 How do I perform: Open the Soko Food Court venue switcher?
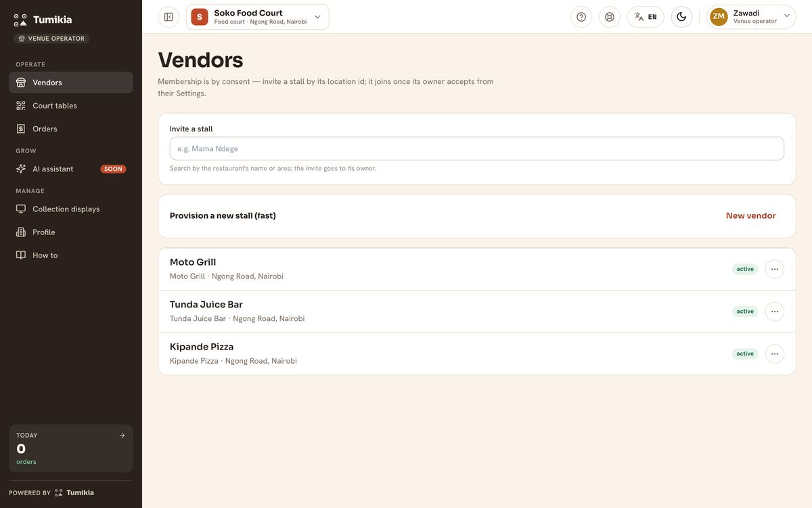pos(258,17)
